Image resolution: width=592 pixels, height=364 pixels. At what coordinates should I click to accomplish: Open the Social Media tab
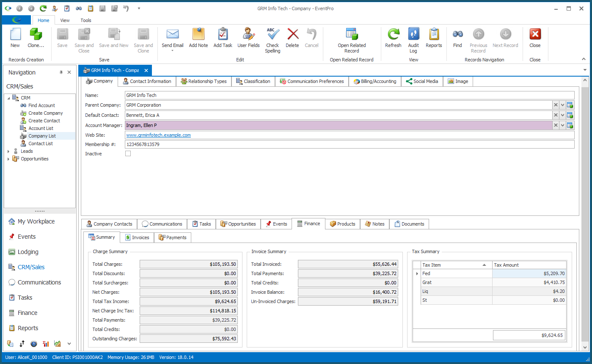point(422,81)
